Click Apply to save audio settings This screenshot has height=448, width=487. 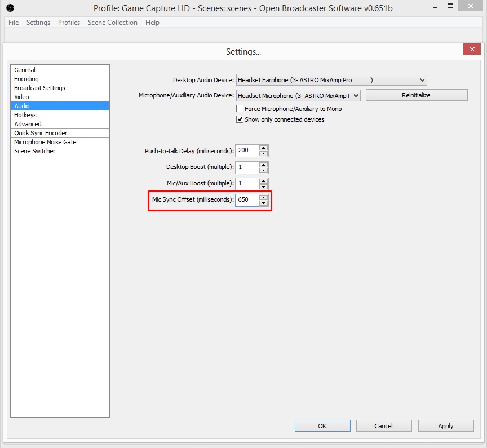pos(445,426)
